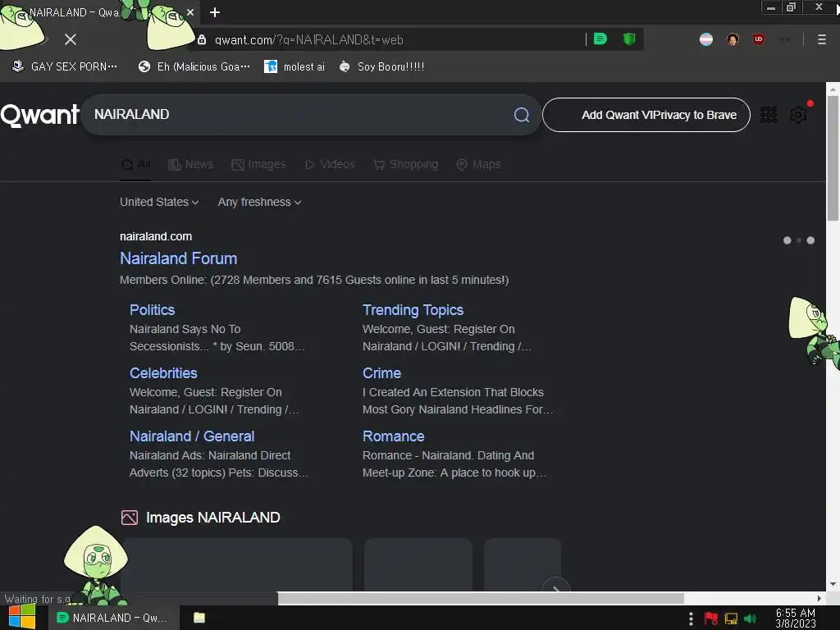Screen dimensions: 840x630
Task: Switch to the Shopping tab
Action: click(405, 164)
